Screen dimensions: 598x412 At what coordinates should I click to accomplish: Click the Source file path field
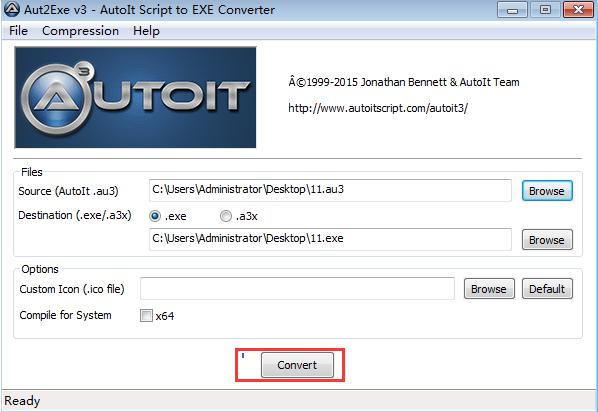pyautogui.click(x=330, y=190)
